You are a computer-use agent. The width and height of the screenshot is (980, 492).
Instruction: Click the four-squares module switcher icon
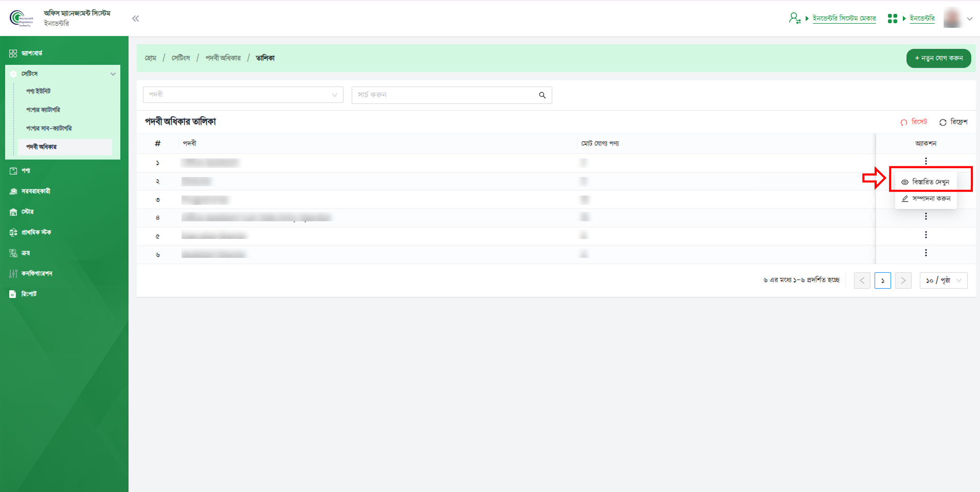point(893,19)
